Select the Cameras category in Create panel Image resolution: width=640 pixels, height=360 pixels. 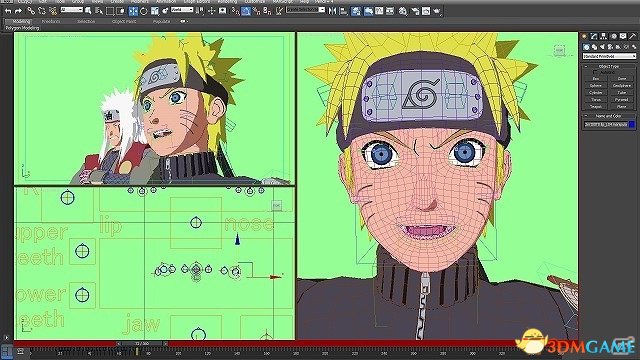pyautogui.click(x=610, y=47)
